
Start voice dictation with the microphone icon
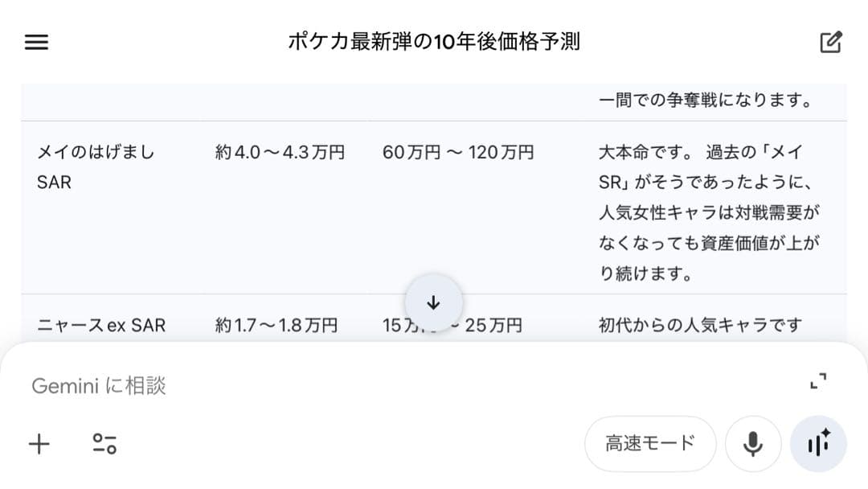(x=752, y=443)
